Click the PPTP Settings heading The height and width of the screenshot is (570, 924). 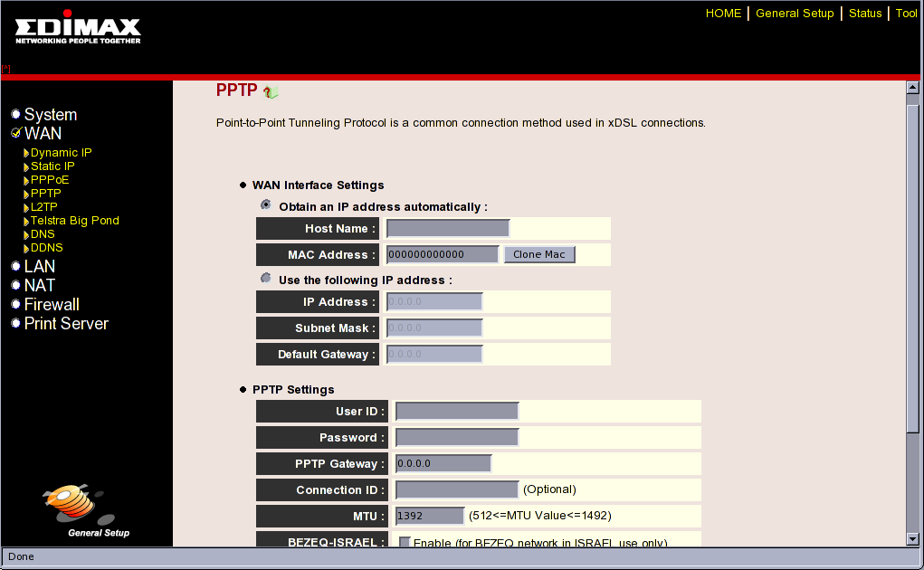click(x=293, y=389)
